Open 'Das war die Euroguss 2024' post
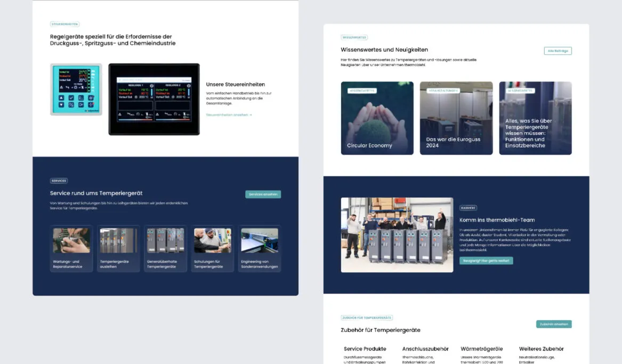This screenshot has height=364, width=622. coord(456,118)
